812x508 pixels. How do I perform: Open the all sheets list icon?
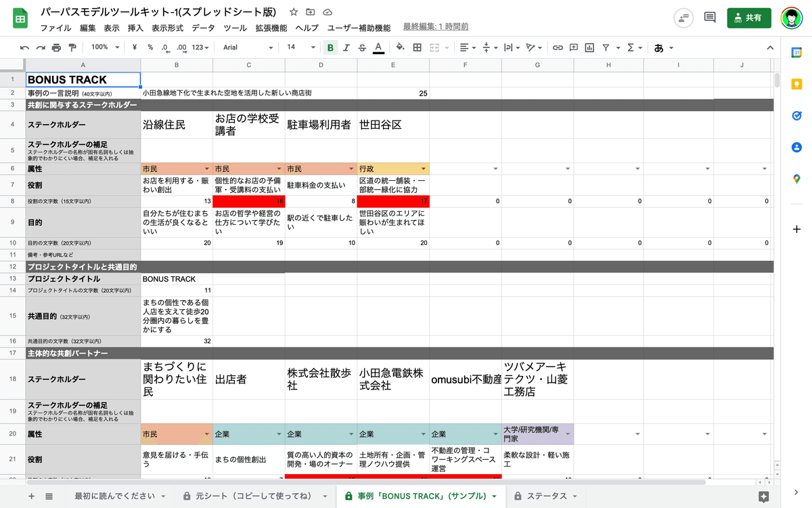(49, 496)
